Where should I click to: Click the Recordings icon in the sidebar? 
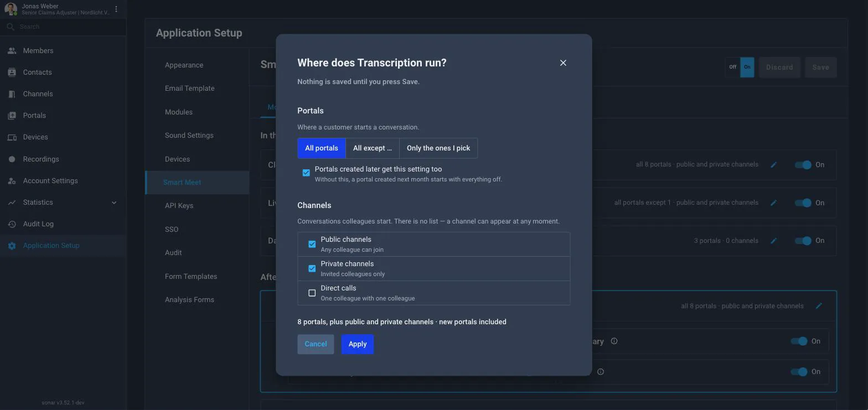point(12,159)
